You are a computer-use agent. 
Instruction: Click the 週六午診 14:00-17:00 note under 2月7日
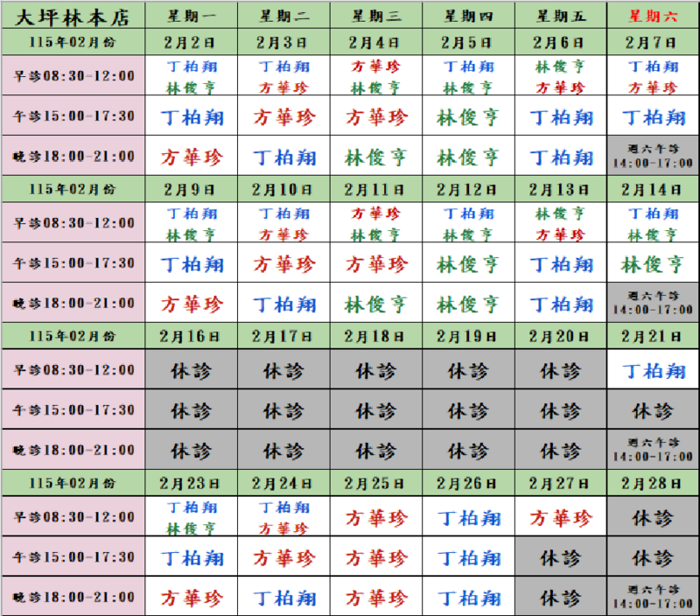(652, 157)
